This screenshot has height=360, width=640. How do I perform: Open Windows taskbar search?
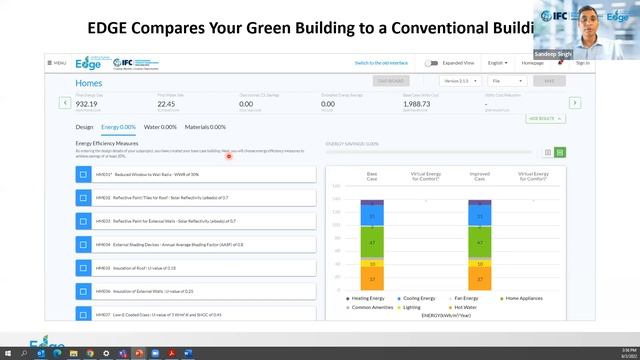(x=24, y=353)
